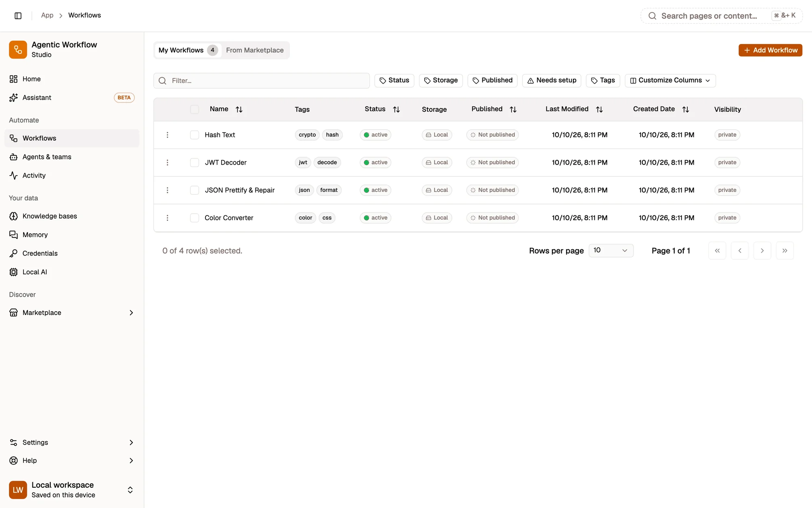Go to next page button

coord(762,251)
